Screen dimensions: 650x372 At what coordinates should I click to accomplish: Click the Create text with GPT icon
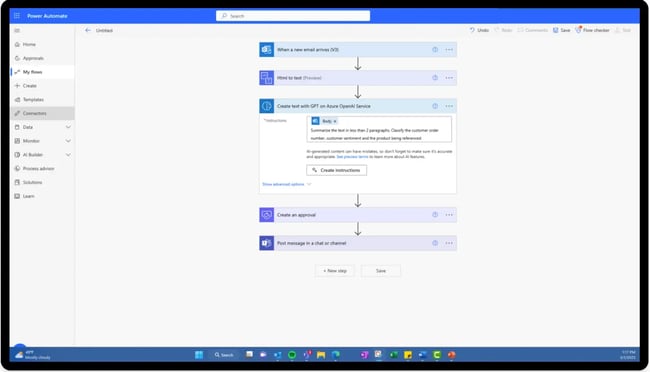[x=267, y=106]
